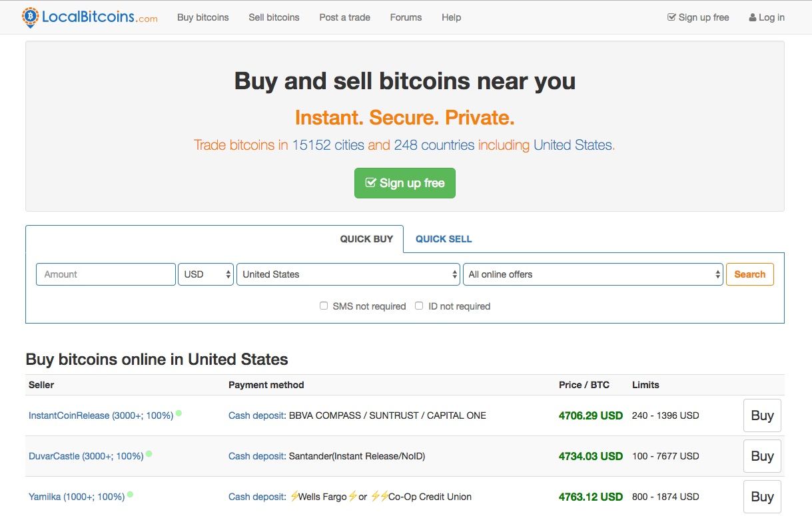This screenshot has height=516, width=812.
Task: Enable the SMS not required checkbox
Action: [324, 306]
